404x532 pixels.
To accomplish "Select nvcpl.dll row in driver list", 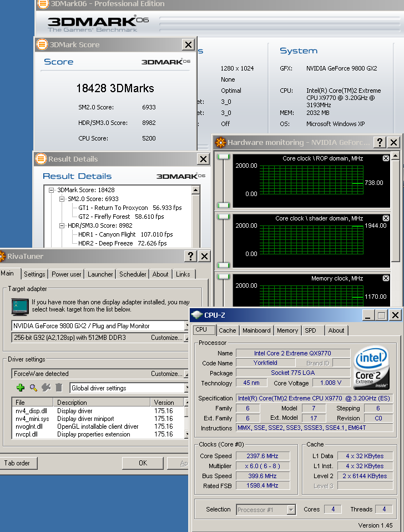I will [98, 434].
